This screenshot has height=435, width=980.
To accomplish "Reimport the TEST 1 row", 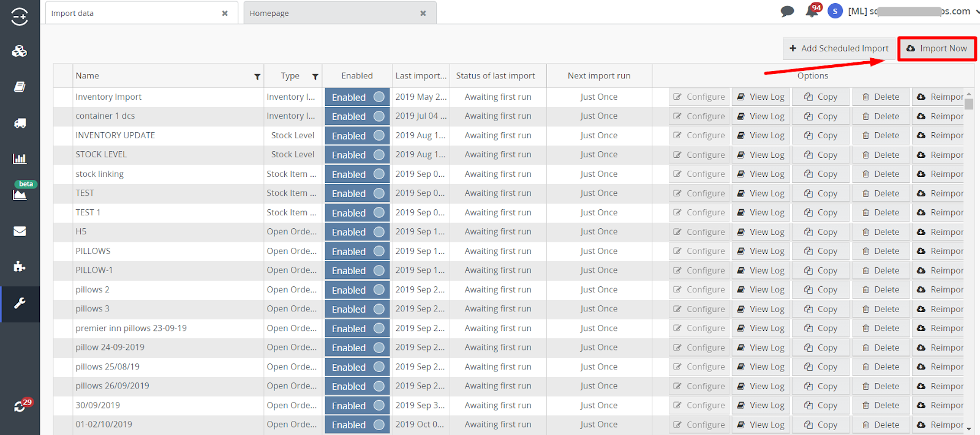I will point(939,212).
